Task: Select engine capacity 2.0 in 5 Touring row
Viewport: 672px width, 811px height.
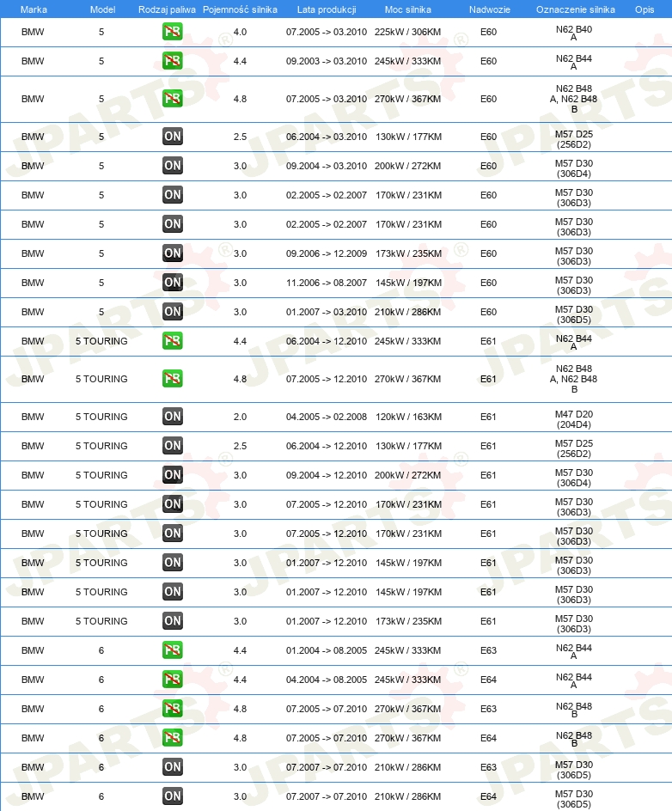Action: click(240, 417)
